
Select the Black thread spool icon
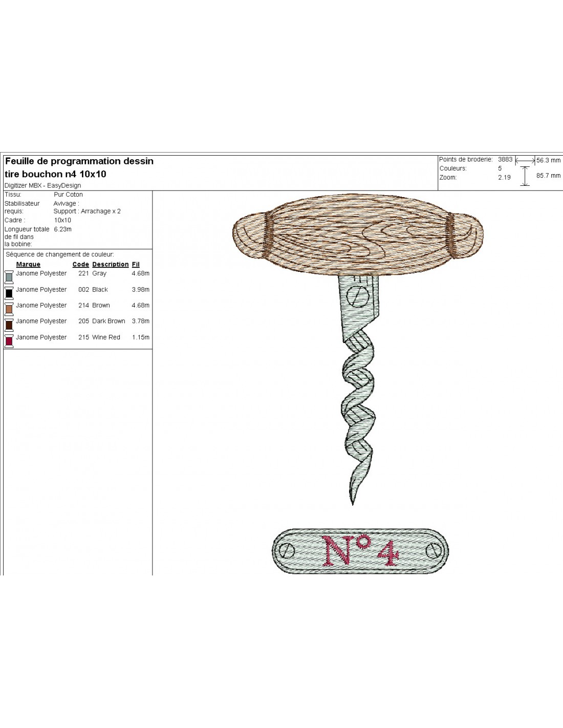coord(9,293)
